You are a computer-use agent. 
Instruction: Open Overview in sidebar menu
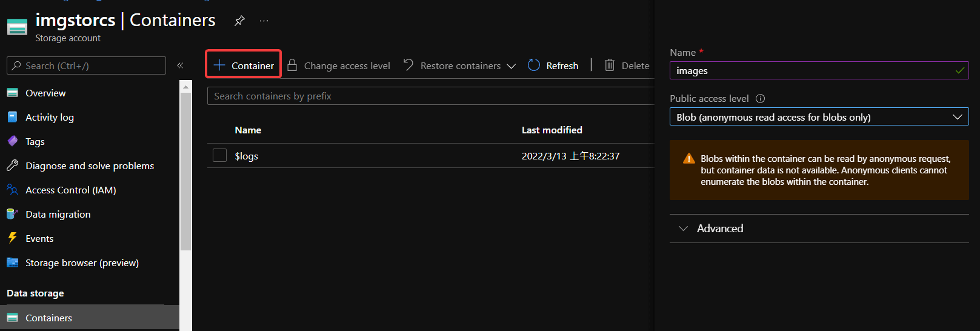pos(45,93)
